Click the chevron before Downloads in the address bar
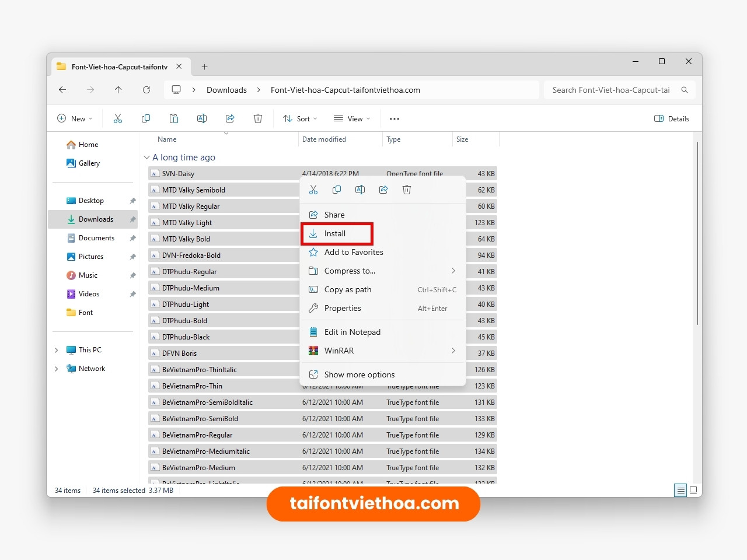This screenshot has height=560, width=747. 194,90
